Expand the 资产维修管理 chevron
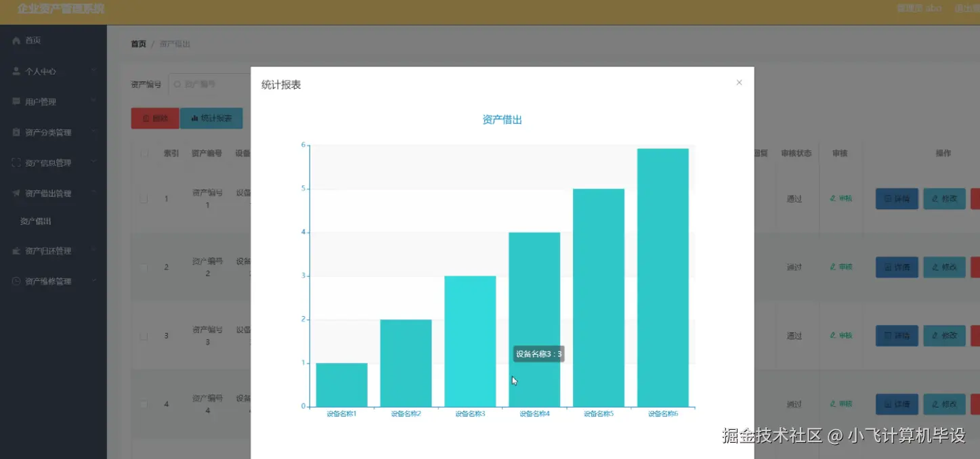Screen dimensions: 980x459 94,281
